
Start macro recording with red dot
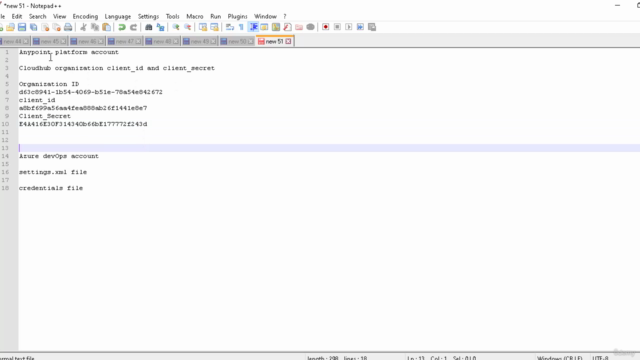pyautogui.click(x=325, y=27)
